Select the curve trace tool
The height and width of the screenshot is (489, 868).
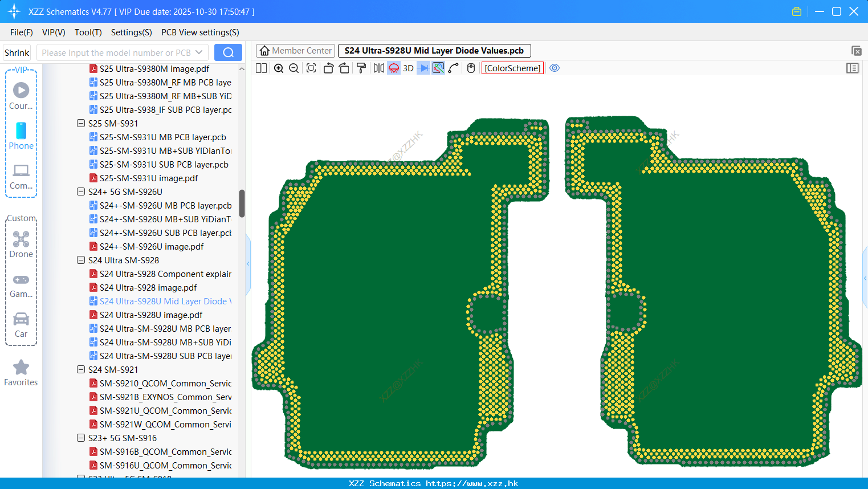point(454,68)
